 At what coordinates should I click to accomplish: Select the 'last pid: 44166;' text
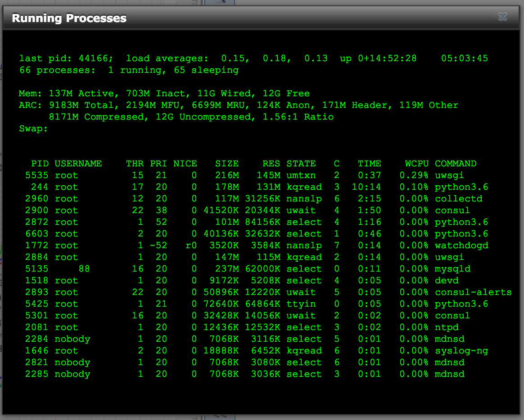(x=66, y=58)
